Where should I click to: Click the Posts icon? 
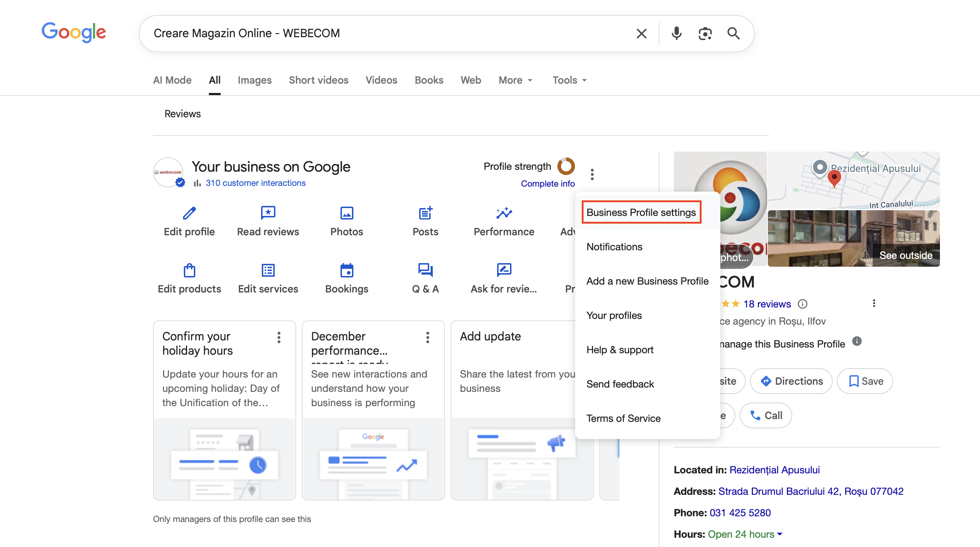[x=425, y=213]
